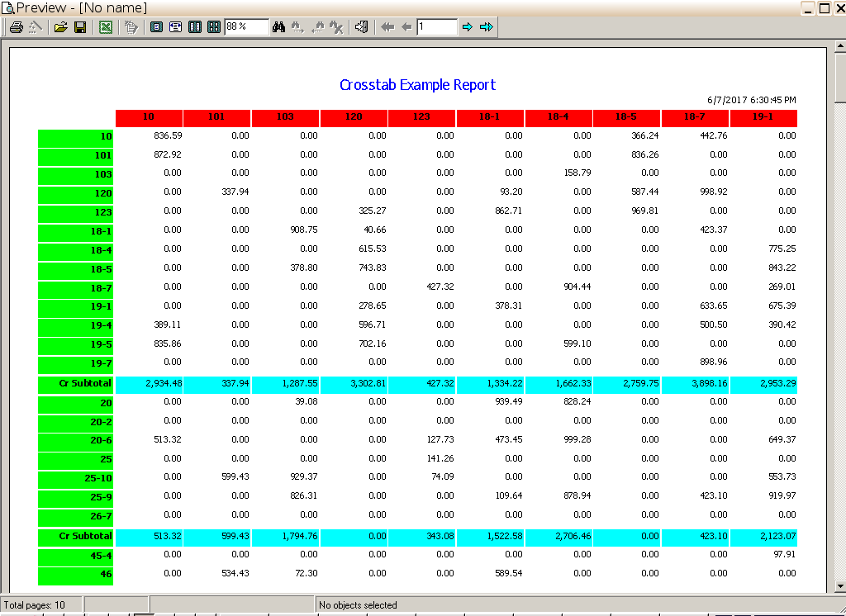The height and width of the screenshot is (616, 846).
Task: Fit the page to width
Action: coord(175,27)
